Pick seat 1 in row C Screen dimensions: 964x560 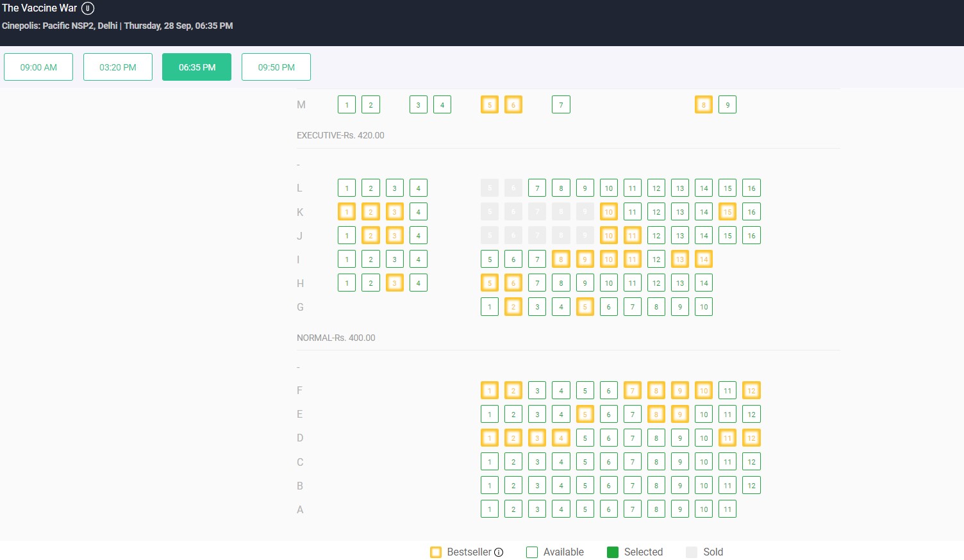(490, 462)
